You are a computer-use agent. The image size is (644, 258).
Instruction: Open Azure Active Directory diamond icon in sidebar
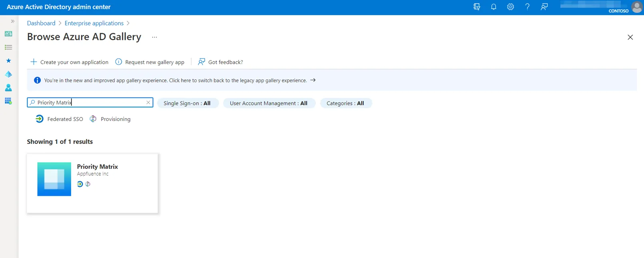pyautogui.click(x=8, y=74)
